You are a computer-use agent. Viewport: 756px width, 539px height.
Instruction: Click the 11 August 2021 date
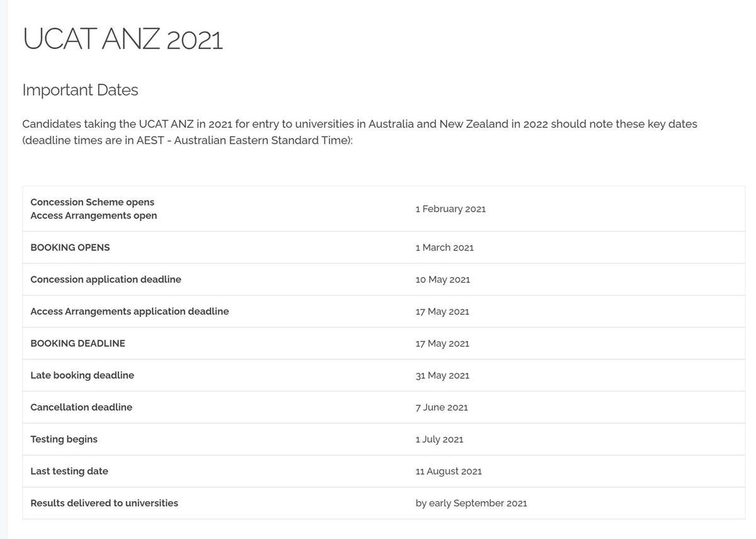click(449, 471)
